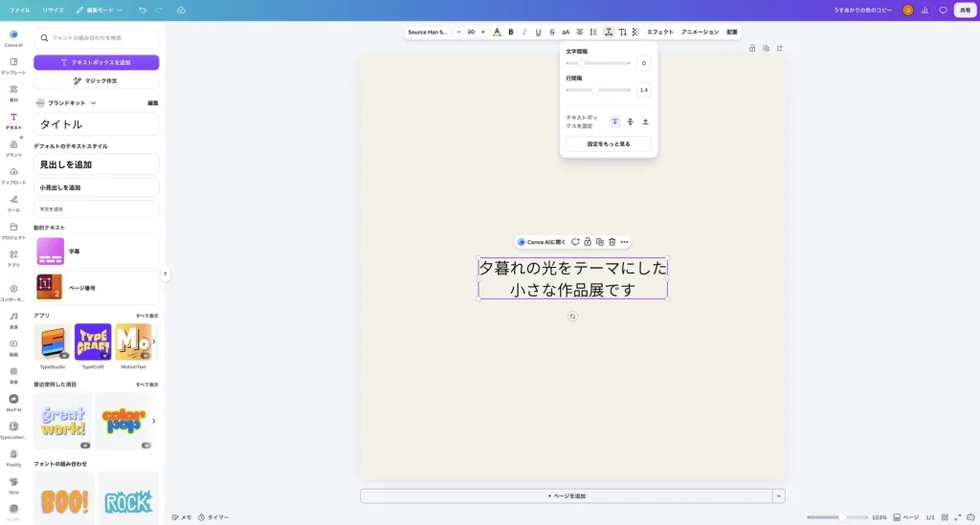Viewport: 980px width, 525px height.
Task: Anchor text box to middle
Action: click(x=630, y=121)
